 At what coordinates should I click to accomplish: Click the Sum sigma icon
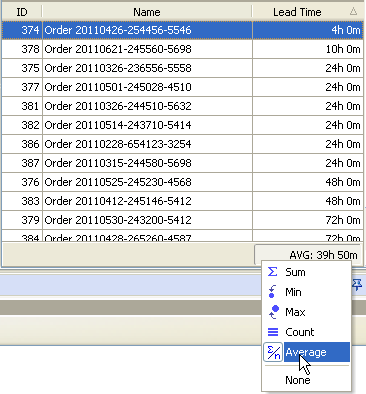(x=272, y=272)
